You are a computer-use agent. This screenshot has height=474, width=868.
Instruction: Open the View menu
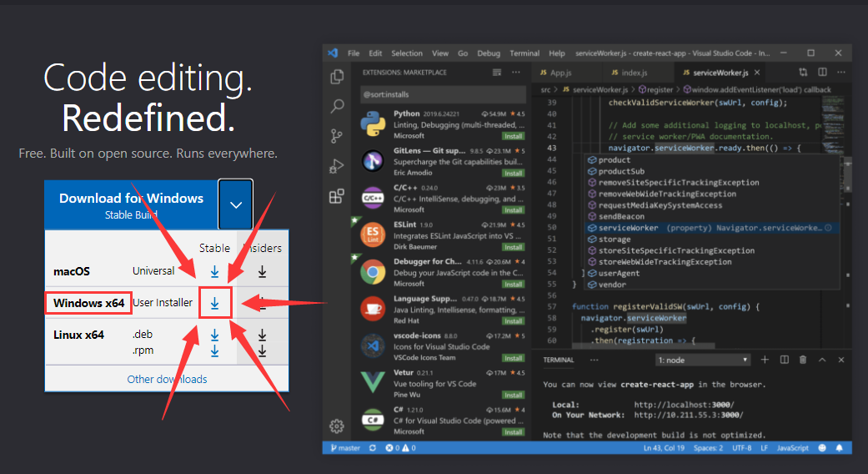tap(440, 53)
